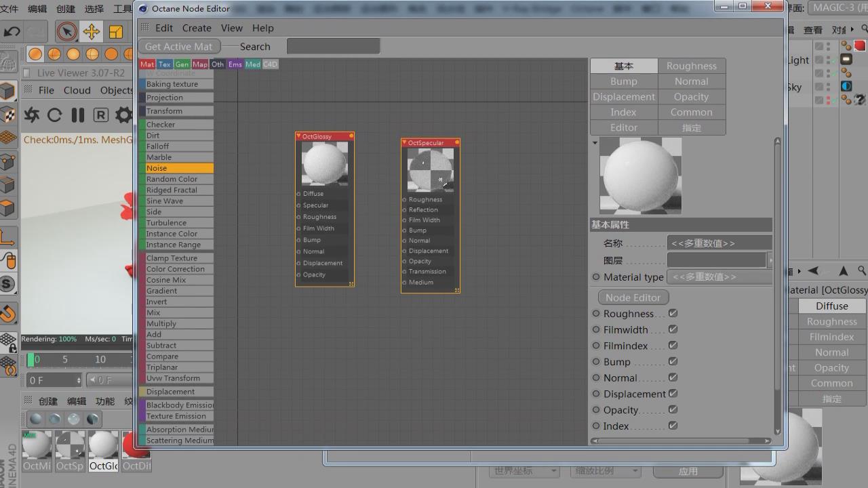Viewport: 868px width, 488px height.
Task: Click the Mat filter tag
Action: (147, 64)
